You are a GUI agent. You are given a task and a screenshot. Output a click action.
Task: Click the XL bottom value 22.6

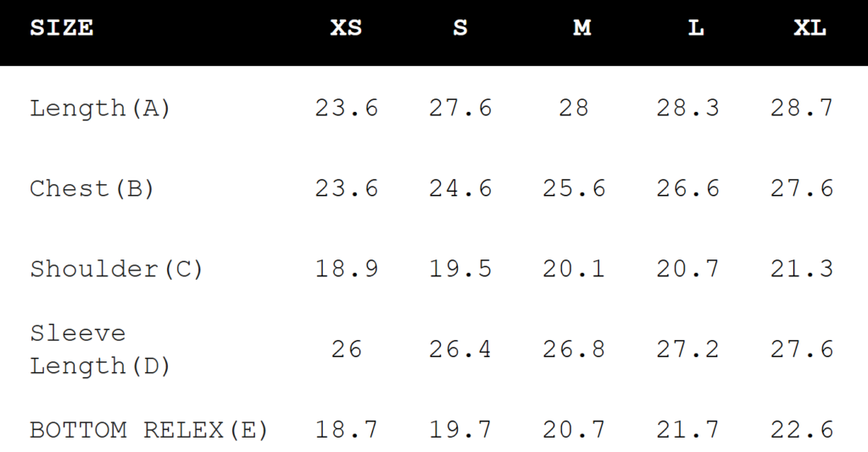[802, 430]
